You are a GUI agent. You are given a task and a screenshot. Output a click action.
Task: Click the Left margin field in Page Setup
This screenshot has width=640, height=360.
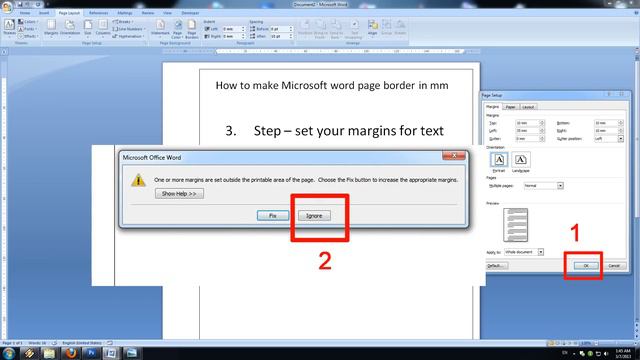pyautogui.click(x=527, y=131)
